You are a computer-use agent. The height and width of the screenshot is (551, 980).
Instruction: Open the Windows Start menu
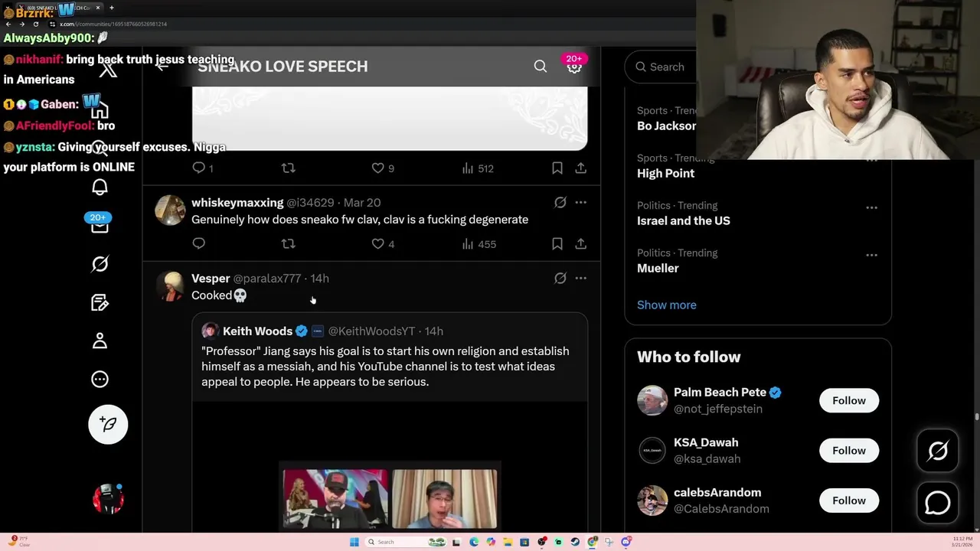pos(354,542)
